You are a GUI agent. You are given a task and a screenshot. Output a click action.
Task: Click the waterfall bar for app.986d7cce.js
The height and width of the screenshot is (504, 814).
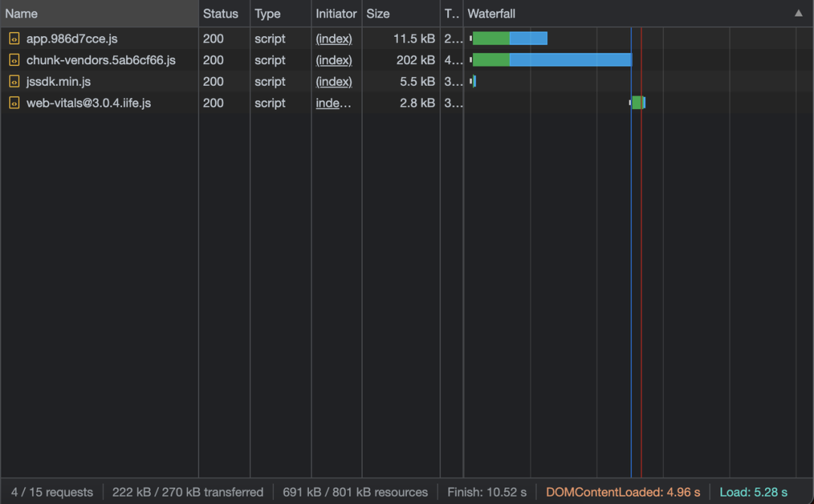coord(510,38)
